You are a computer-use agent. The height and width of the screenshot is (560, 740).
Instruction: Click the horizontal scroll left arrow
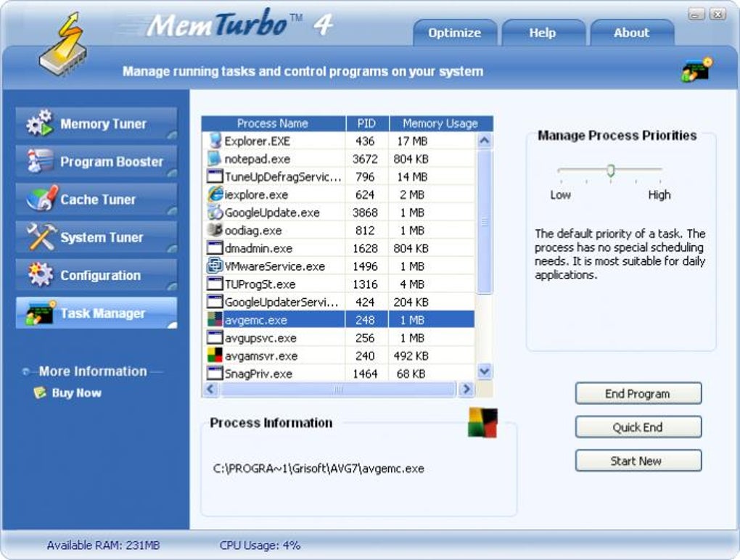pos(210,390)
